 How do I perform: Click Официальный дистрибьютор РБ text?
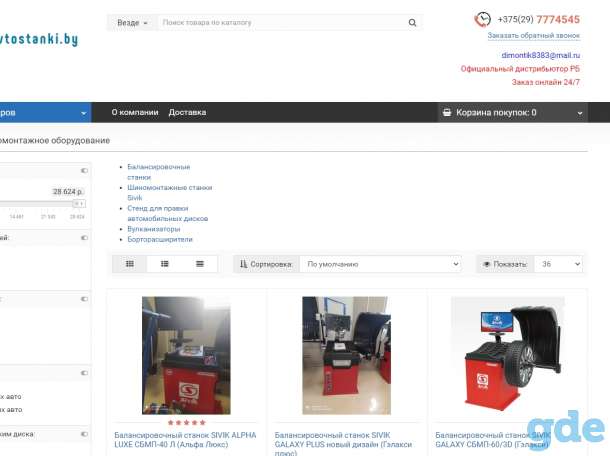(520, 69)
